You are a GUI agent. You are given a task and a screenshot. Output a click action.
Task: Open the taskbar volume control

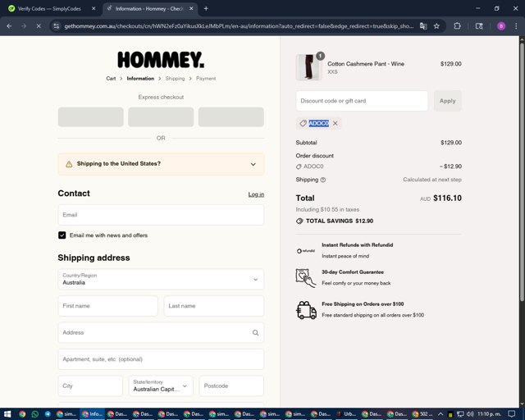click(x=470, y=414)
